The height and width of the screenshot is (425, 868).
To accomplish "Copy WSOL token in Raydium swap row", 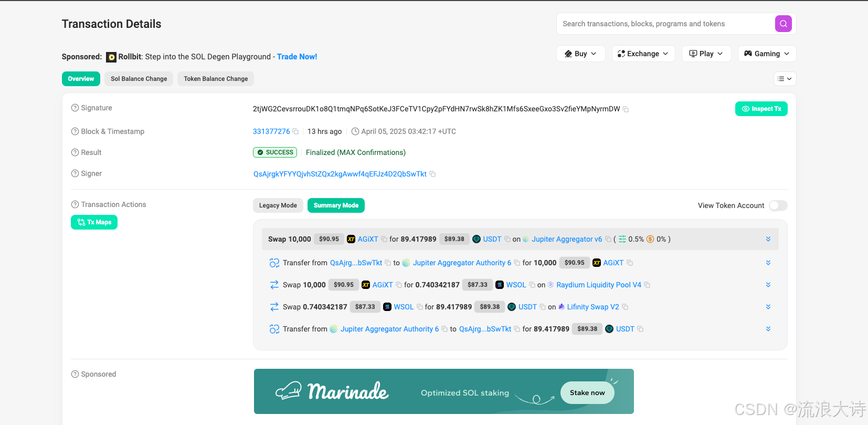I will click(x=532, y=285).
